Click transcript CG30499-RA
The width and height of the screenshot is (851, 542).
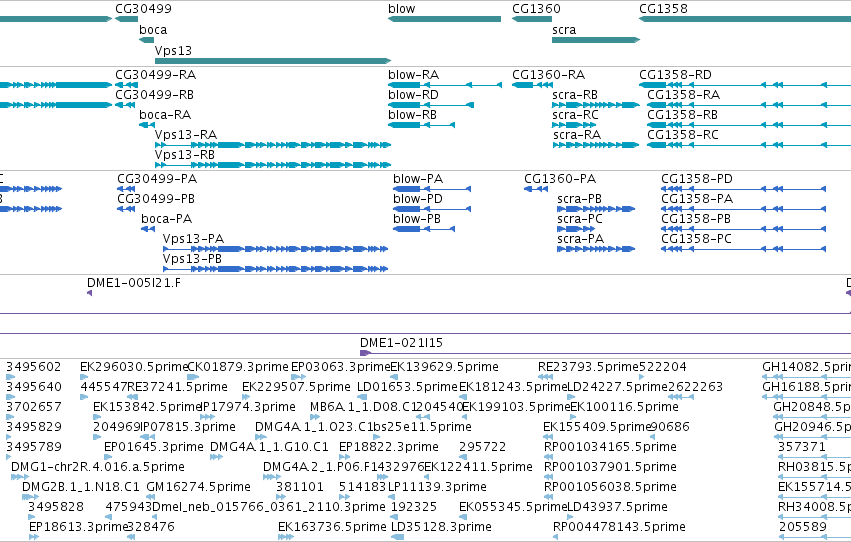tap(126, 85)
